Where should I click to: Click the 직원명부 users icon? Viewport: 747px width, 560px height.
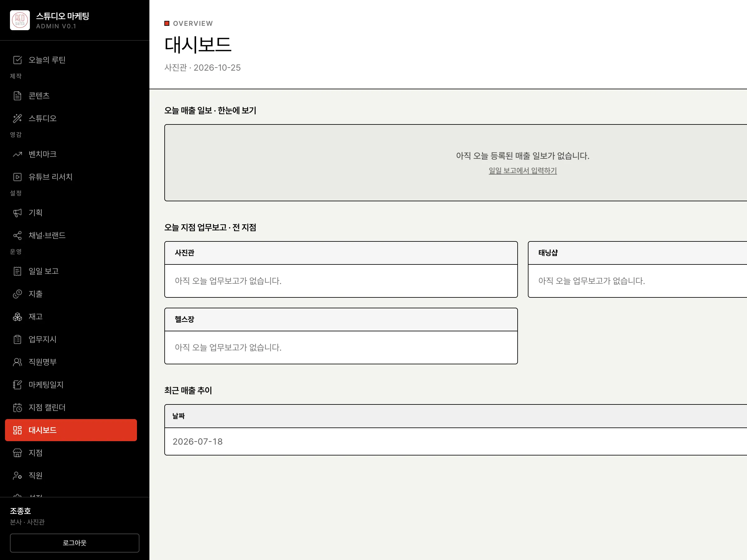tap(17, 362)
